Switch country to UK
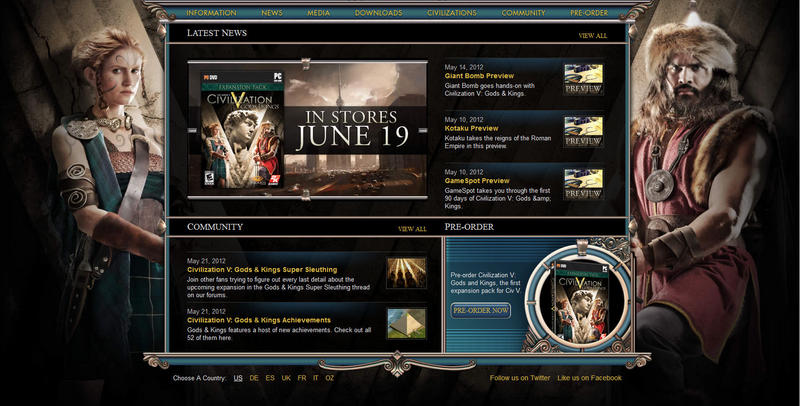800x406 pixels. tap(286, 378)
